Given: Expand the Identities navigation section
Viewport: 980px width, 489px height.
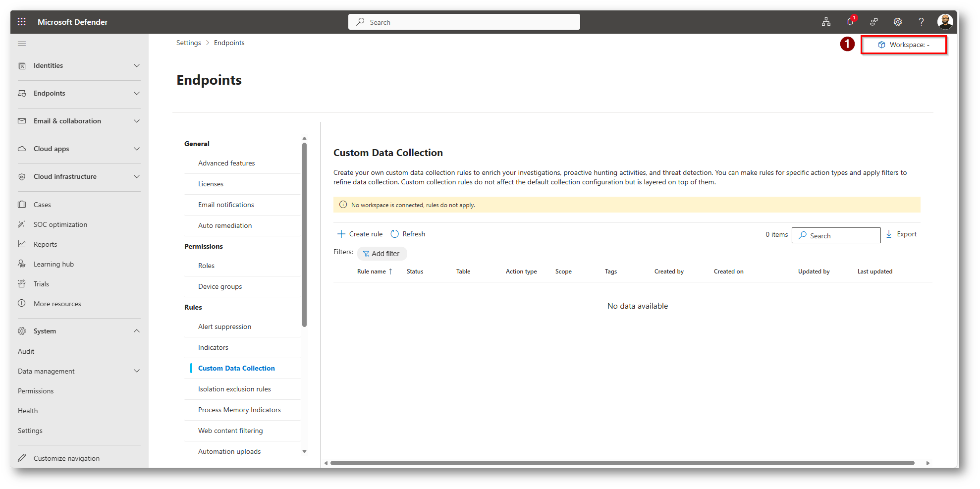Looking at the screenshot, I should pyautogui.click(x=136, y=65).
